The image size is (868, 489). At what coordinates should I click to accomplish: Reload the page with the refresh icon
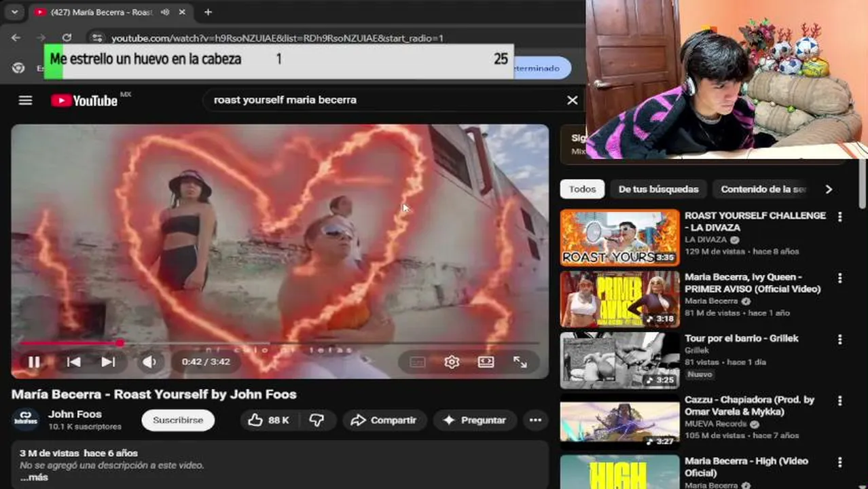(67, 38)
